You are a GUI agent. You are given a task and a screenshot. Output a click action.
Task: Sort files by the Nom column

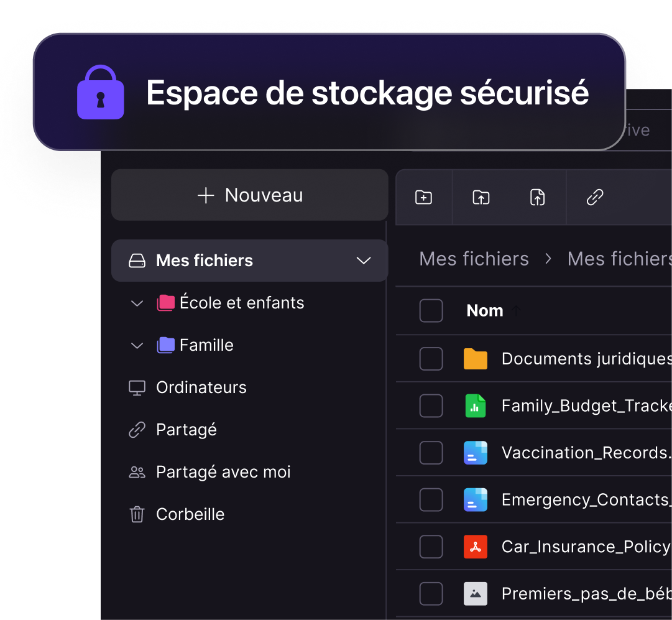tap(485, 311)
